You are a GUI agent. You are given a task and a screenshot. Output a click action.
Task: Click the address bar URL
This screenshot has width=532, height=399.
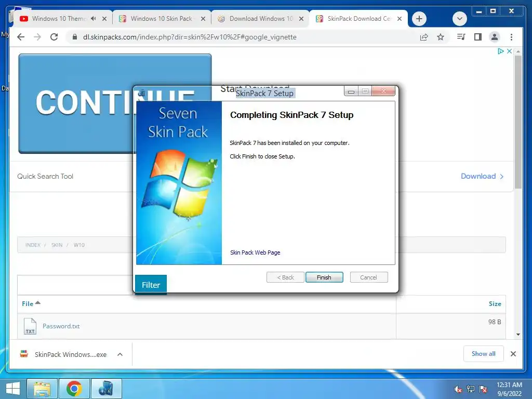click(x=190, y=37)
